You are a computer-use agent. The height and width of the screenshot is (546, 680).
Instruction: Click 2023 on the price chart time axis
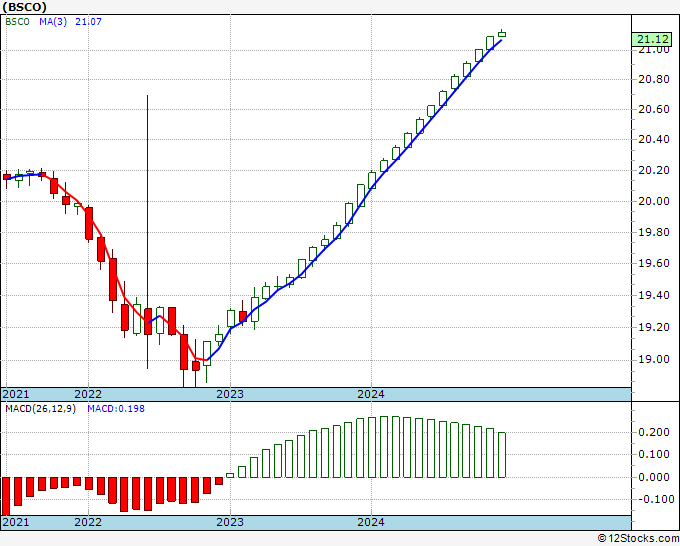tap(230, 394)
